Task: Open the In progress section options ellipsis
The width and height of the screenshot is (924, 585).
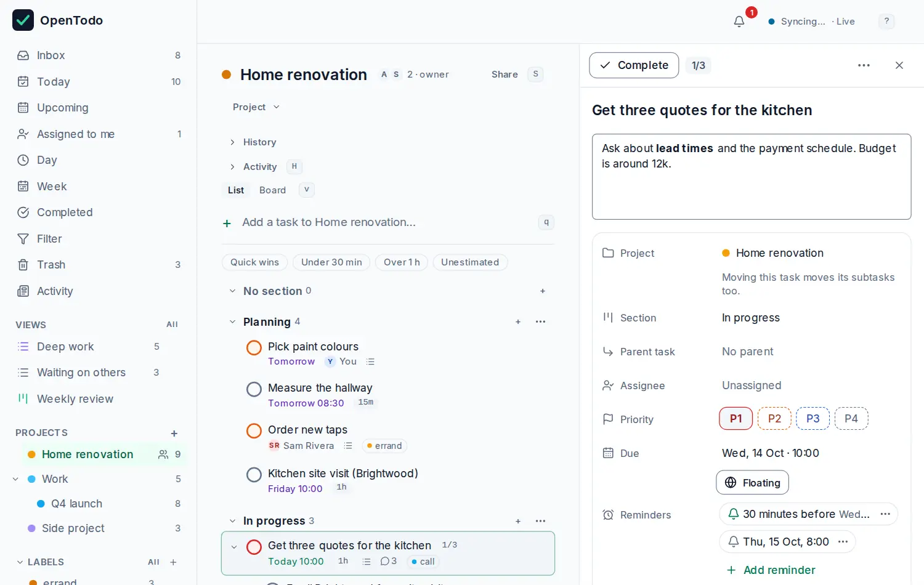Action: pos(540,521)
